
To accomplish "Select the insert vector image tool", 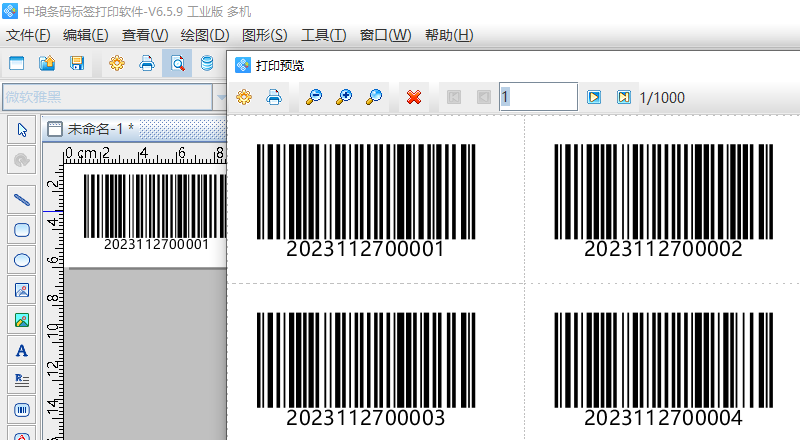I will [x=21, y=290].
